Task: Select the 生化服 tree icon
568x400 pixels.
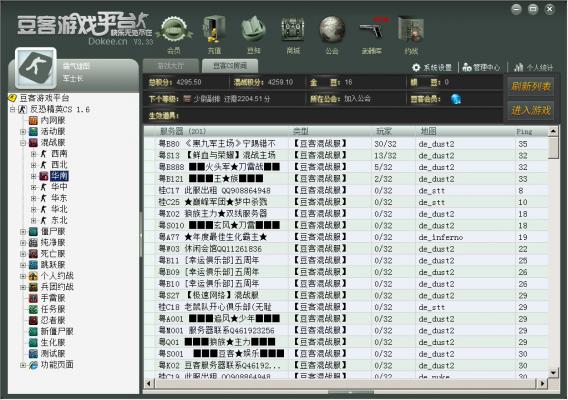Action: [33, 343]
